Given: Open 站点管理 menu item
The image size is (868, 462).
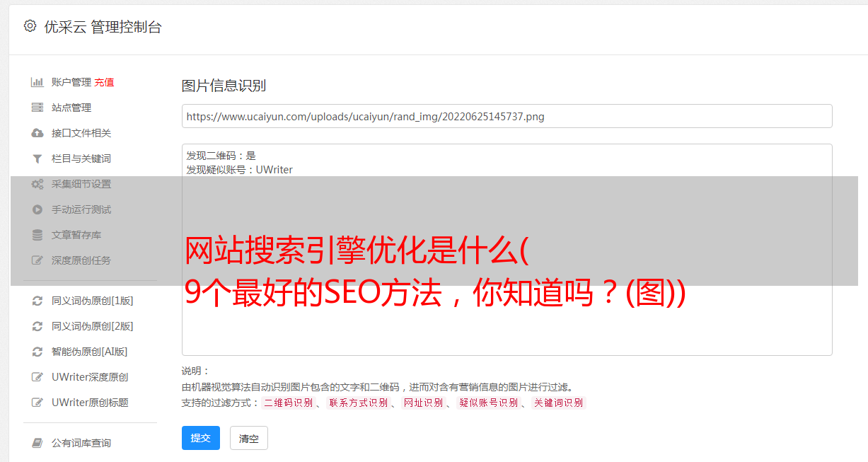Looking at the screenshot, I should tap(71, 108).
